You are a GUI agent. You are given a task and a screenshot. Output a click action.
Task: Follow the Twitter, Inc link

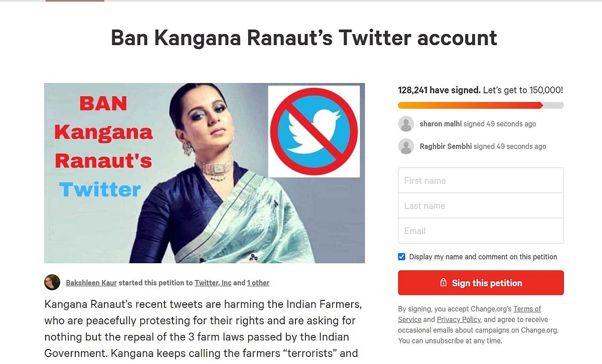(x=213, y=283)
